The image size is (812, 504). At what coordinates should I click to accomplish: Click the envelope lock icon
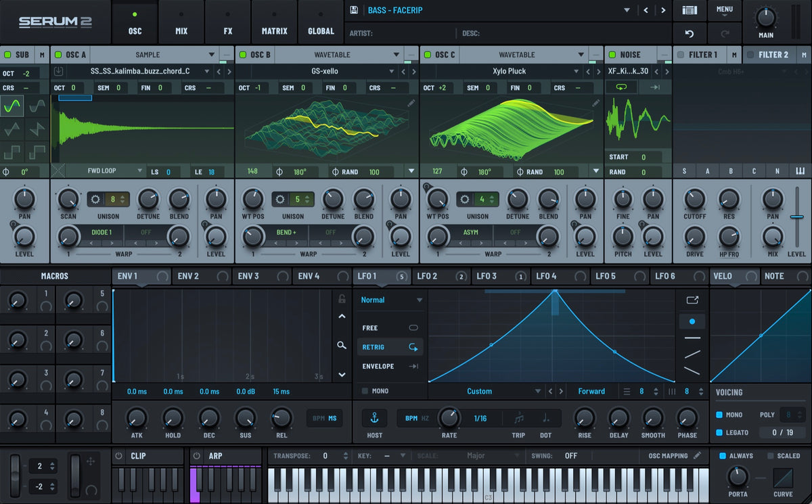[342, 298]
